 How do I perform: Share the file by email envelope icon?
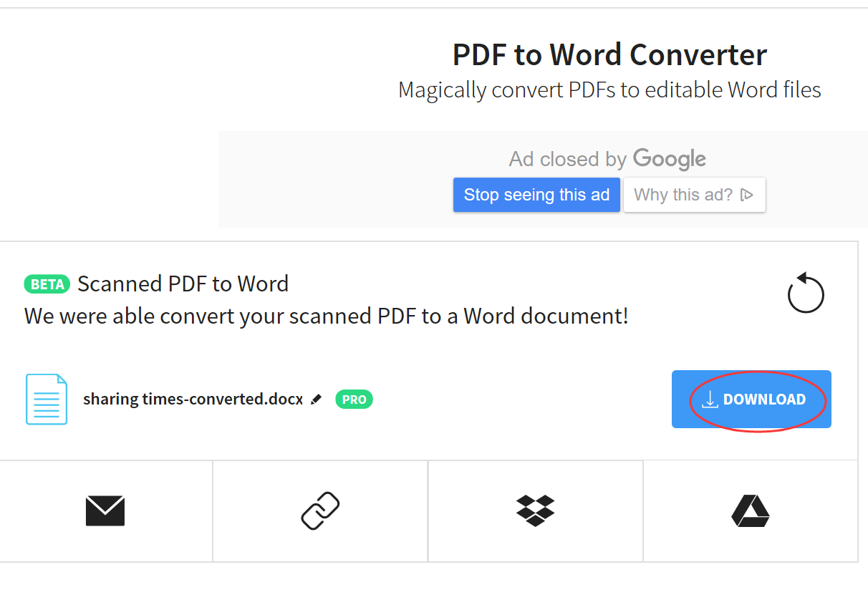click(x=105, y=511)
